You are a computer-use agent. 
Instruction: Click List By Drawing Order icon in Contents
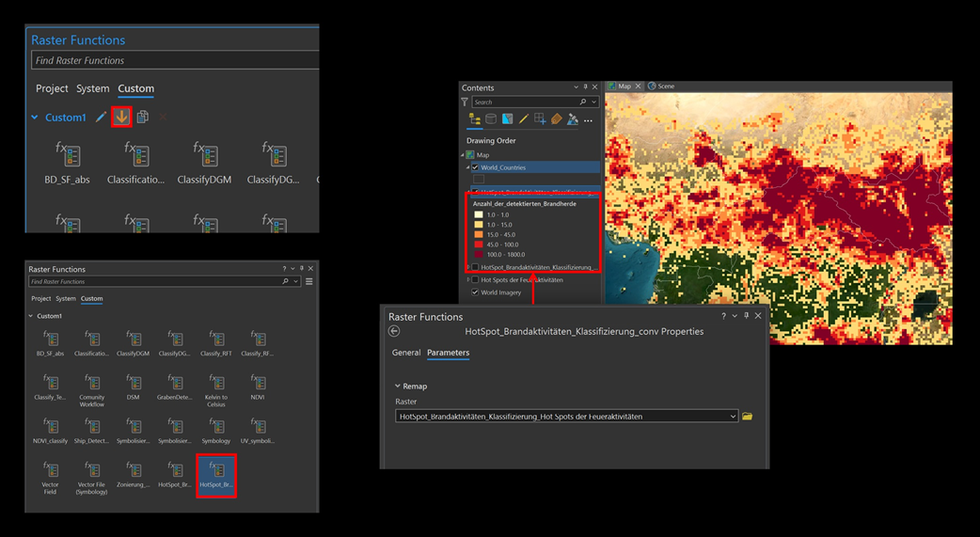(474, 119)
